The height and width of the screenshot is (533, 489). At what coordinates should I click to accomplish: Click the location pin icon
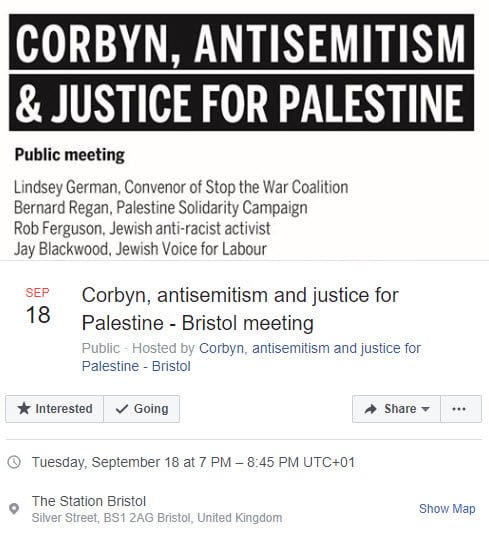(x=14, y=509)
